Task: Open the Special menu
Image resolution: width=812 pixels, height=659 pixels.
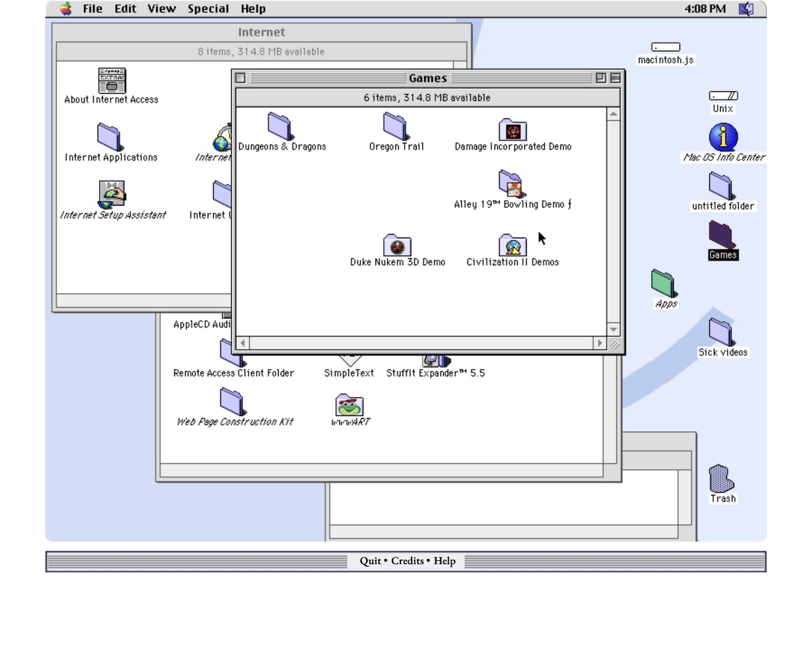Action: (208, 8)
